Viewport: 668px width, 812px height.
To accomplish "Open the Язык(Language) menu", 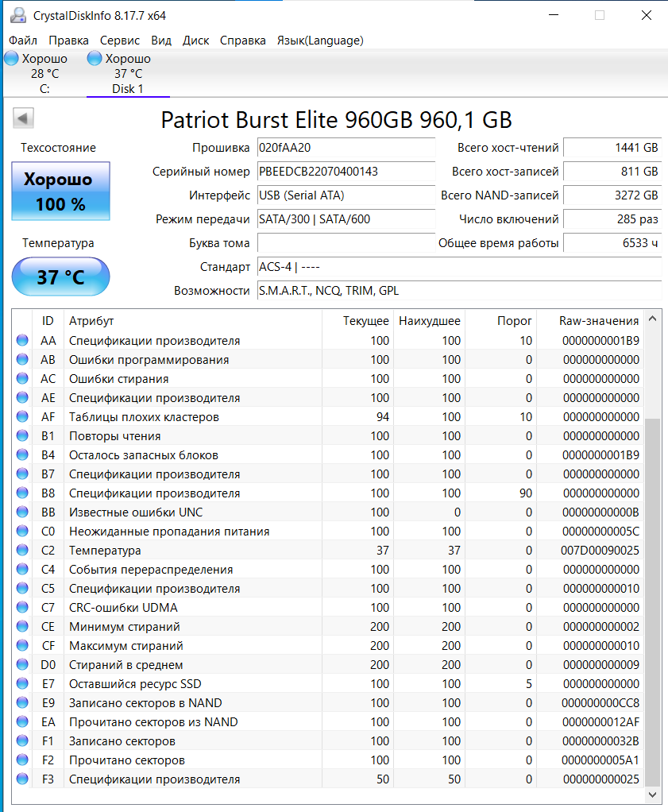I will tap(320, 41).
